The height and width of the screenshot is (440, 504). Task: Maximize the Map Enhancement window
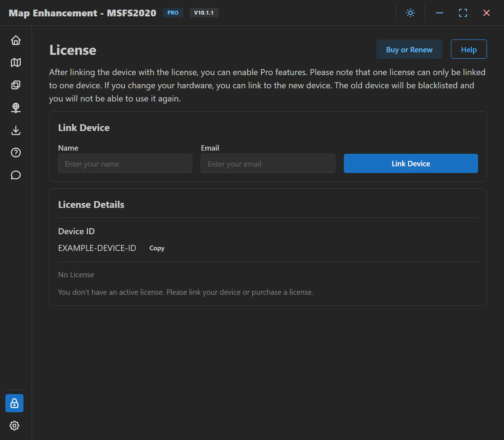point(463,13)
